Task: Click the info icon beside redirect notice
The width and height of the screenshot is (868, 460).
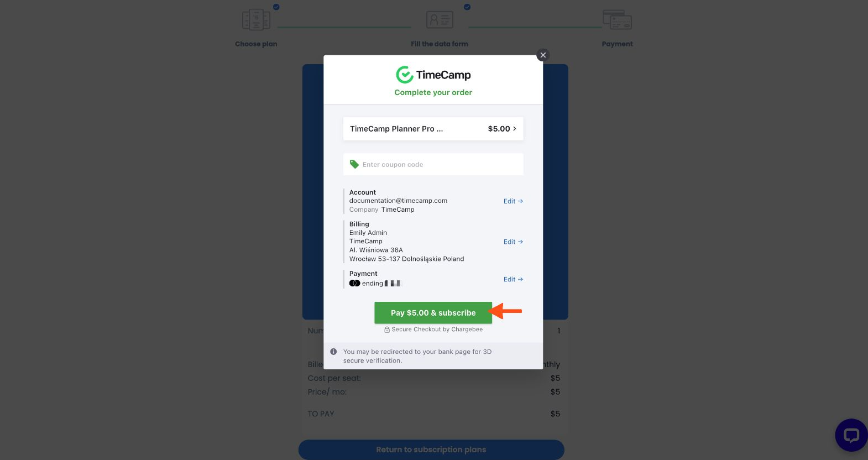Action: click(333, 352)
